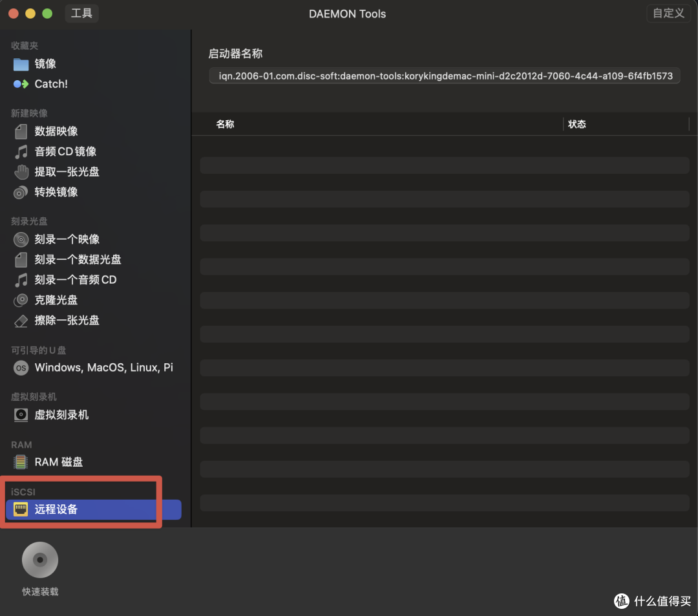Image resolution: width=698 pixels, height=616 pixels.
Task: Open 刻录一个数据光盘 label
Action: point(78,259)
